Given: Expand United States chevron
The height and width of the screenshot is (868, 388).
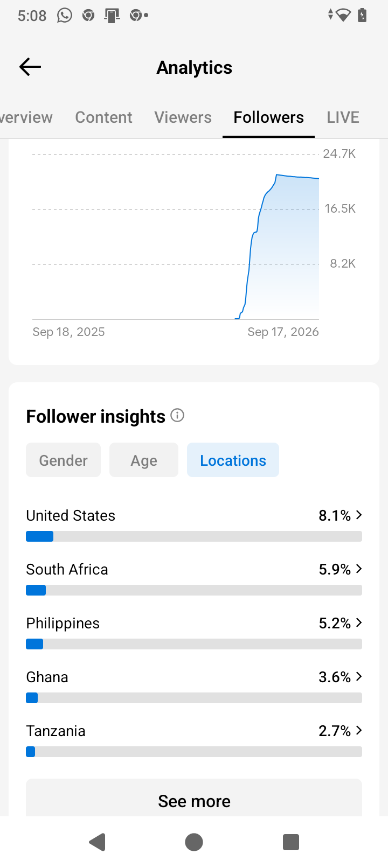Looking at the screenshot, I should click(359, 515).
